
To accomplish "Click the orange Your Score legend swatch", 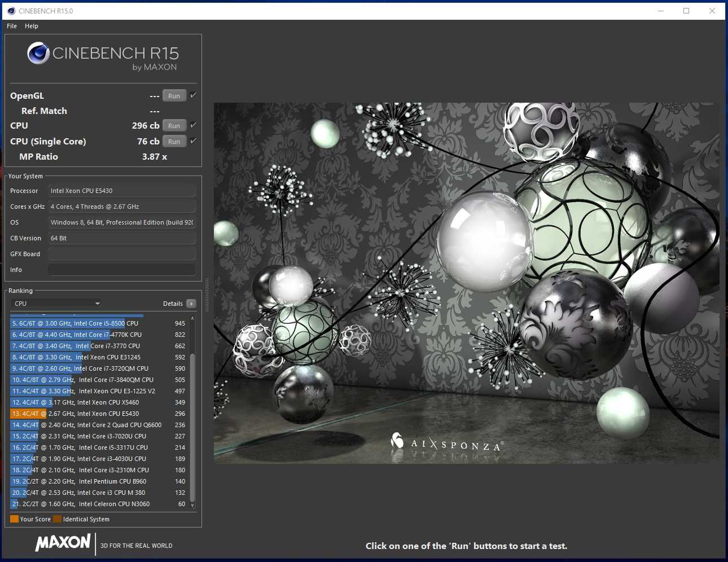I will [x=15, y=519].
